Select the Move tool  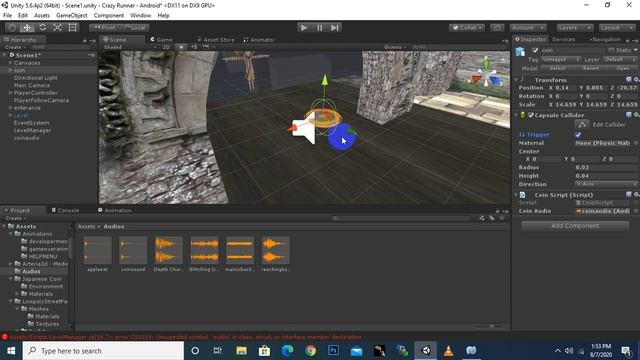click(x=27, y=27)
